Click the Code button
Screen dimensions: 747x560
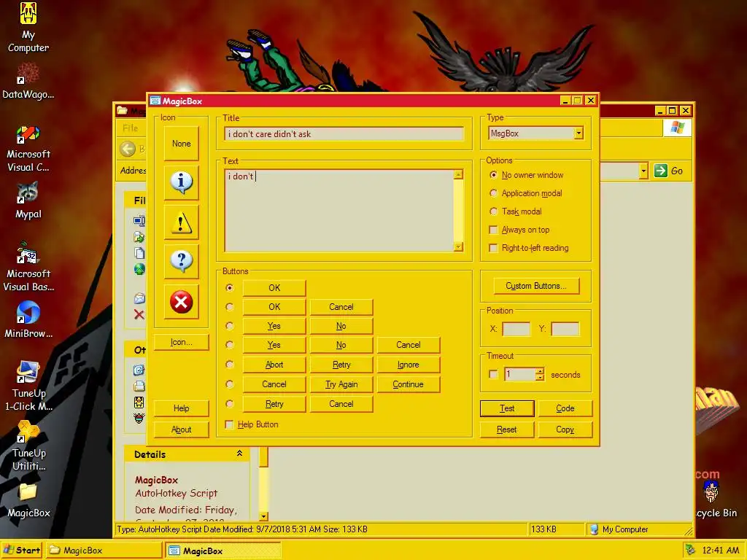click(565, 408)
